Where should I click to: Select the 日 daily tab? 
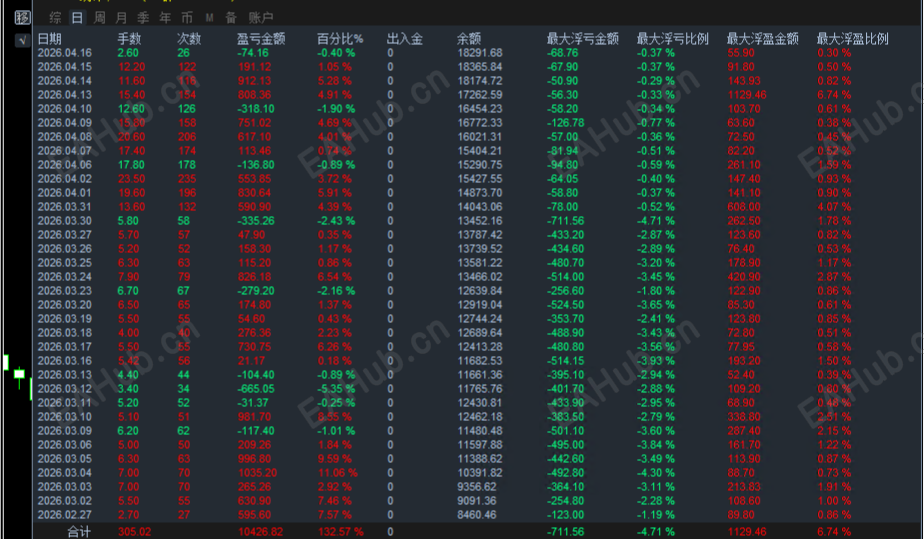click(x=77, y=18)
